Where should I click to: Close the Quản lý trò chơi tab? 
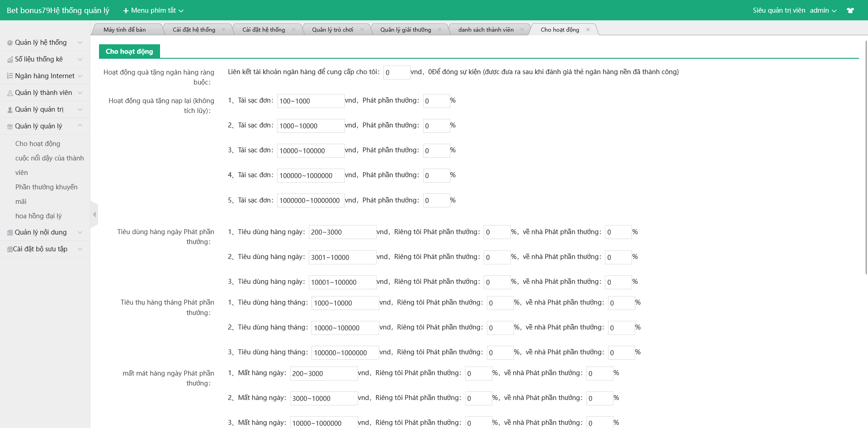tap(362, 30)
